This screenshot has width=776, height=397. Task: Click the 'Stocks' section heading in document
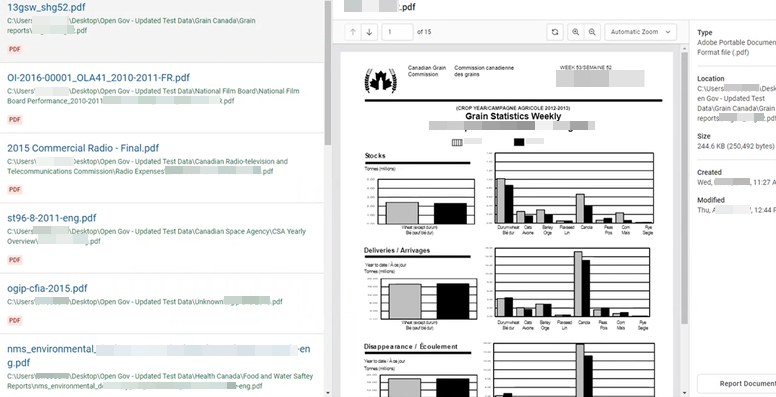pos(375,155)
